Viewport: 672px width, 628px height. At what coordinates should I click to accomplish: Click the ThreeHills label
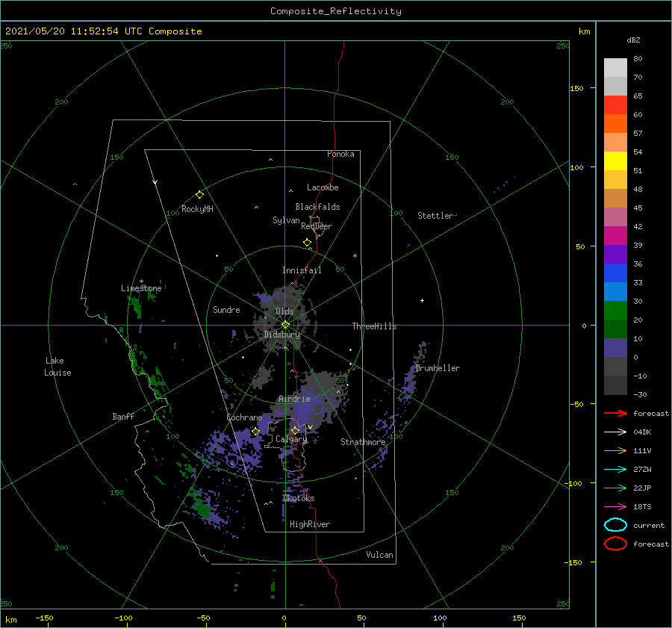pos(374,326)
